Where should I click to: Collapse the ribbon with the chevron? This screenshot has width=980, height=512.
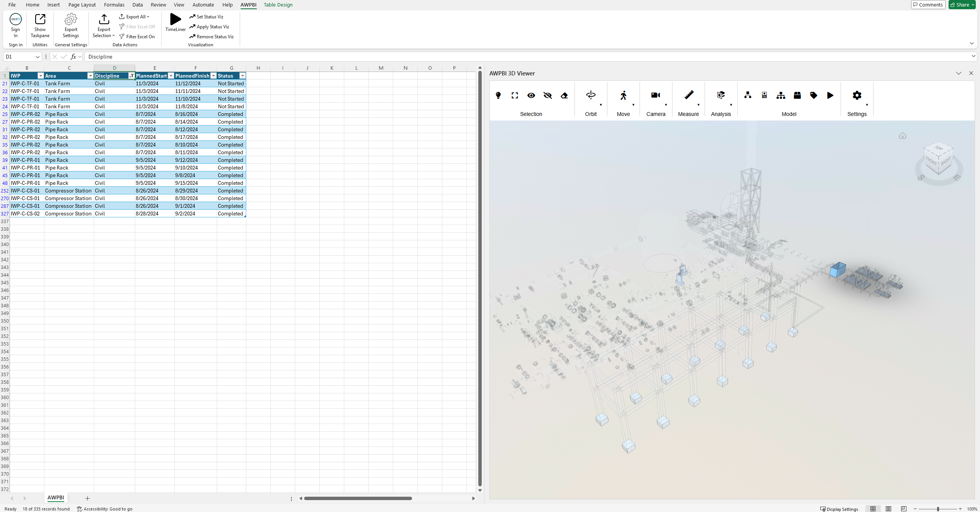(x=972, y=43)
